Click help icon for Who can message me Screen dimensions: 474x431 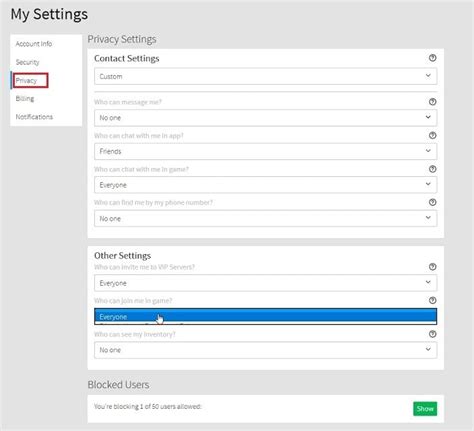tap(432, 102)
